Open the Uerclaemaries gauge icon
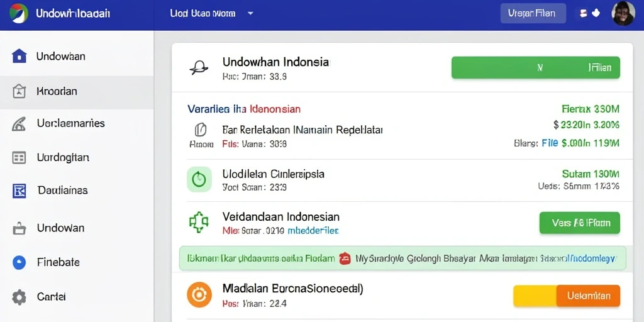The width and height of the screenshot is (644, 322). tap(19, 124)
